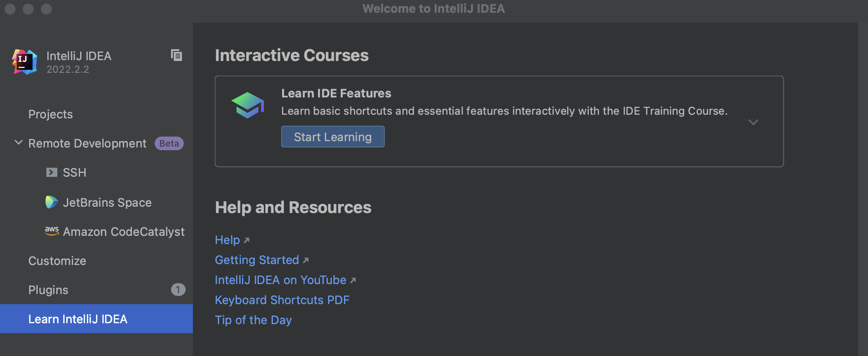Click the external arrow icon next to Getting Started
This screenshot has height=356, width=868.
click(306, 260)
